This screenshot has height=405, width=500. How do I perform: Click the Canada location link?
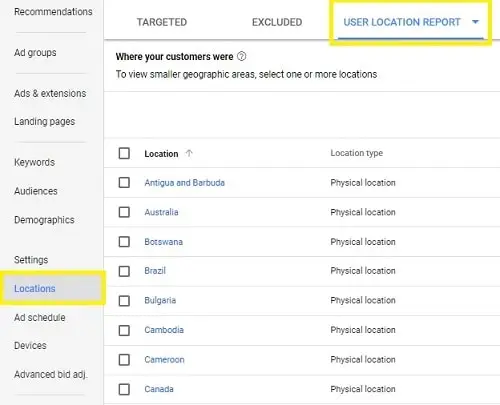coord(159,389)
